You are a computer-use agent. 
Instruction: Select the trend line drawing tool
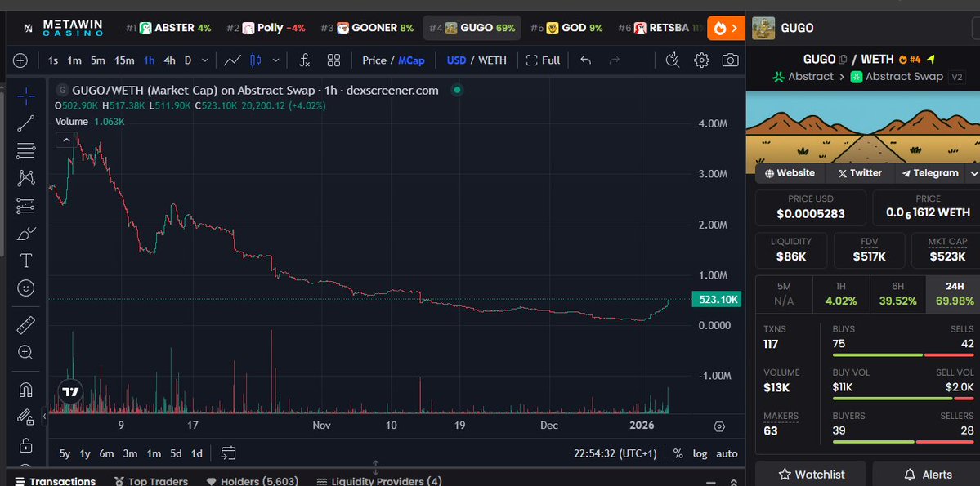pyautogui.click(x=25, y=123)
